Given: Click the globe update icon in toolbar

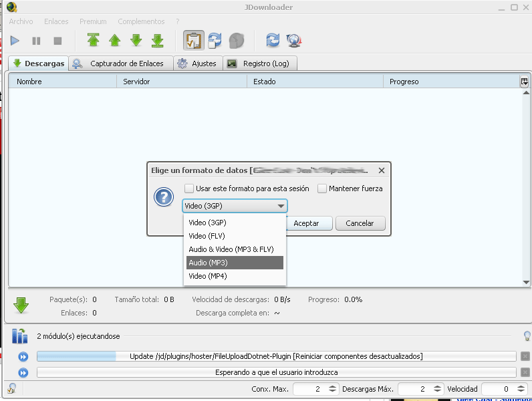Looking at the screenshot, I should tap(294, 40).
